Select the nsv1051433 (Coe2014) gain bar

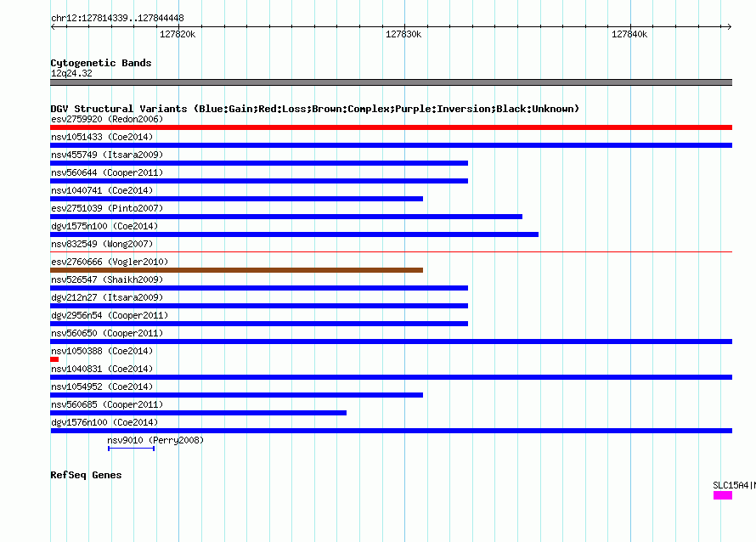coord(391,145)
